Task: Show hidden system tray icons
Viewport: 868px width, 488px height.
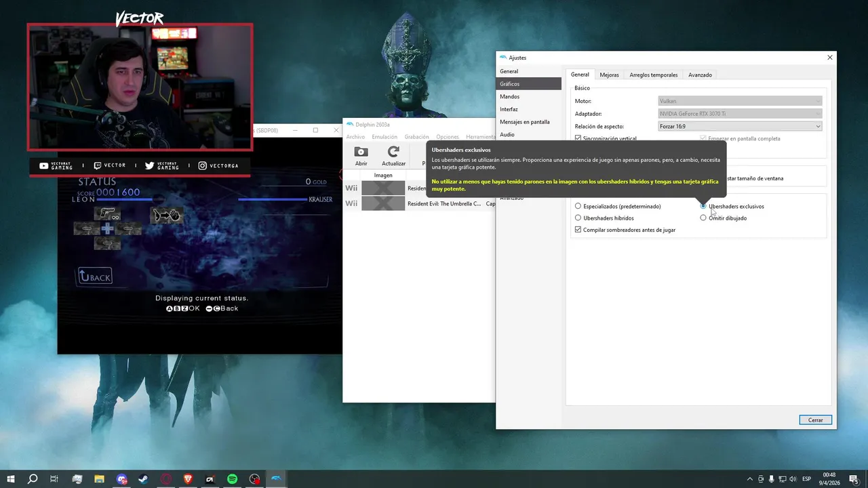Action: [x=749, y=479]
